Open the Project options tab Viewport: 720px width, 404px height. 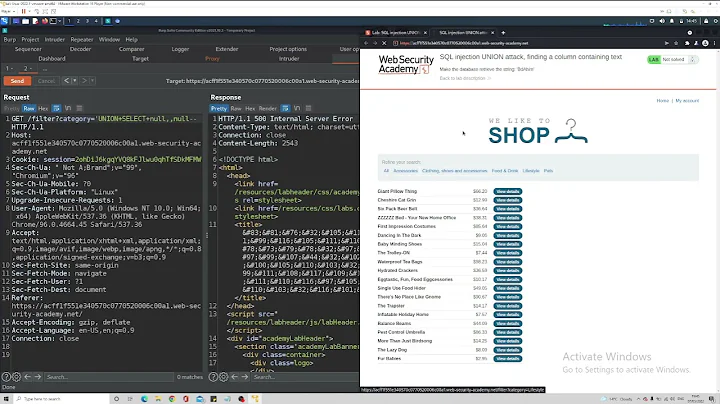[x=288, y=49]
